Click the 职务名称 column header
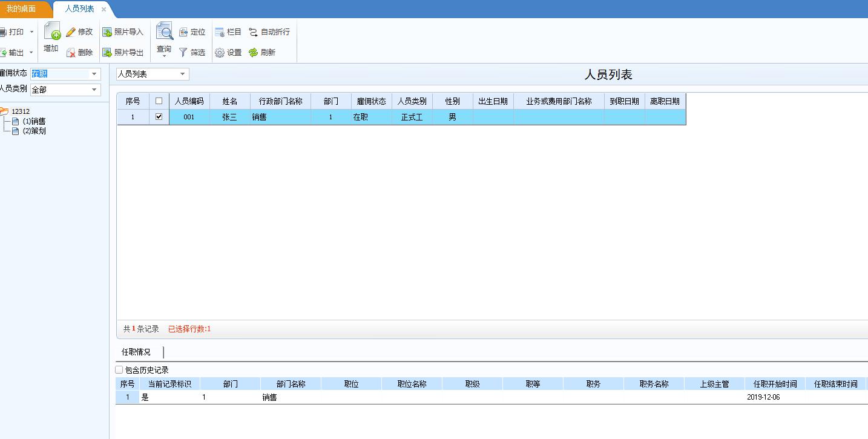868x439 pixels. (x=654, y=384)
